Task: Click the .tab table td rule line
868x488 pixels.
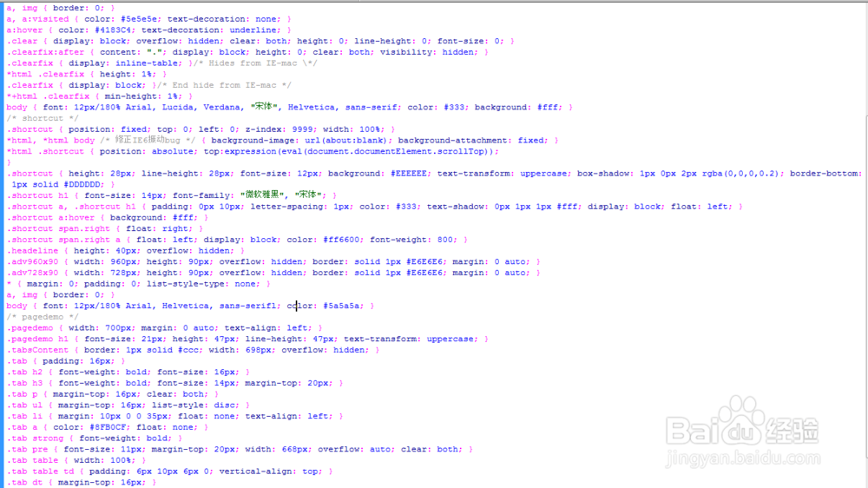Action: [169, 472]
